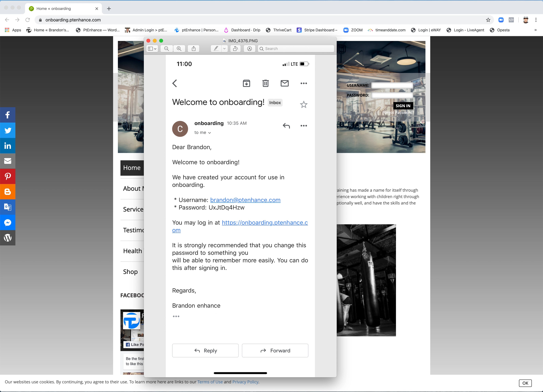The height and width of the screenshot is (392, 543).
Task: Click the Blogger share sidebar icon
Action: click(x=8, y=192)
